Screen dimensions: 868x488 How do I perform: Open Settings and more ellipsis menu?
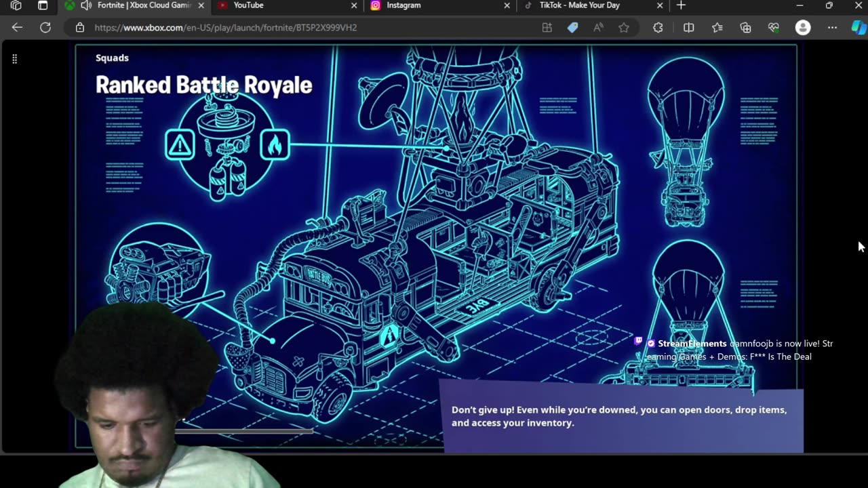coord(832,28)
